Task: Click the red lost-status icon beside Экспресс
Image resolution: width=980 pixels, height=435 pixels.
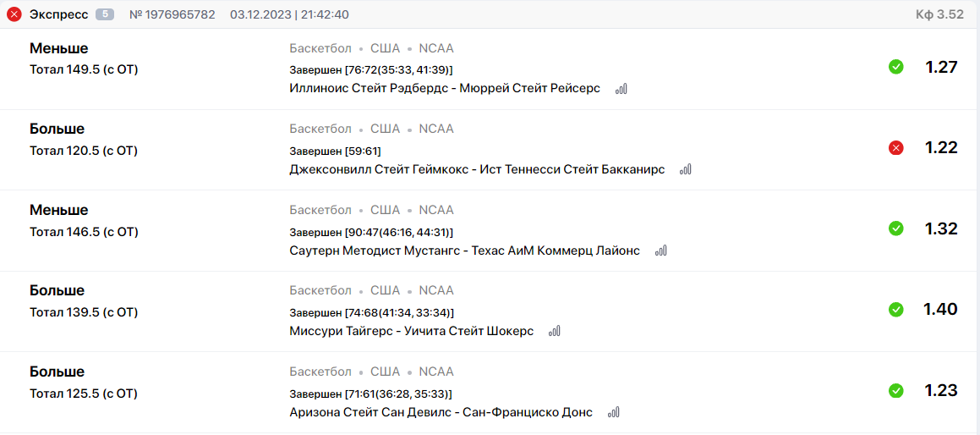Action: [x=14, y=14]
